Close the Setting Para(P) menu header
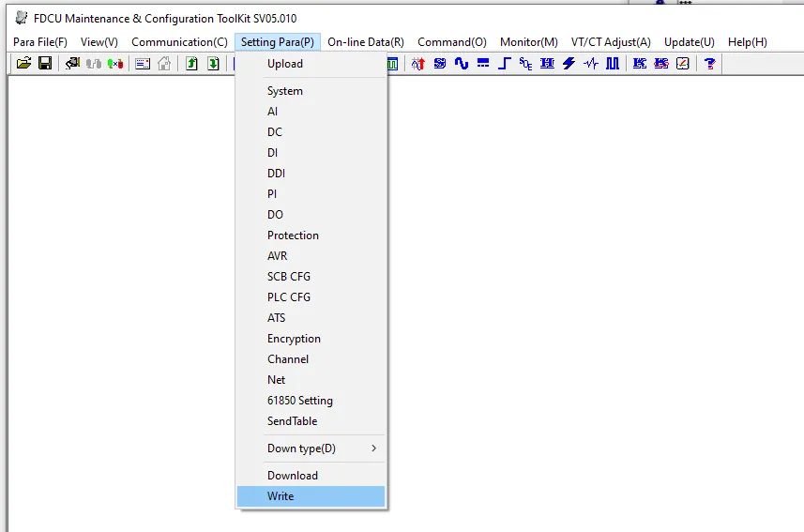 [278, 42]
